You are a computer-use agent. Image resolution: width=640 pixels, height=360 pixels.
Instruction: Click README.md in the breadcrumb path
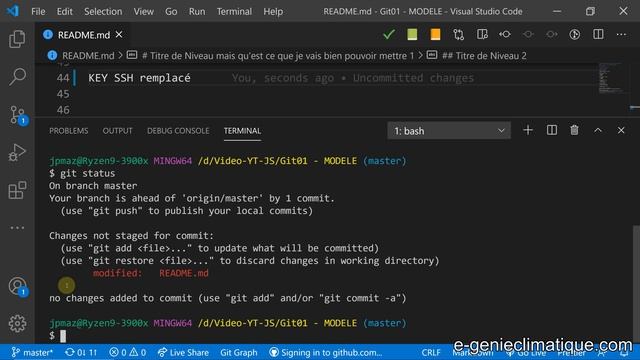pyautogui.click(x=88, y=56)
